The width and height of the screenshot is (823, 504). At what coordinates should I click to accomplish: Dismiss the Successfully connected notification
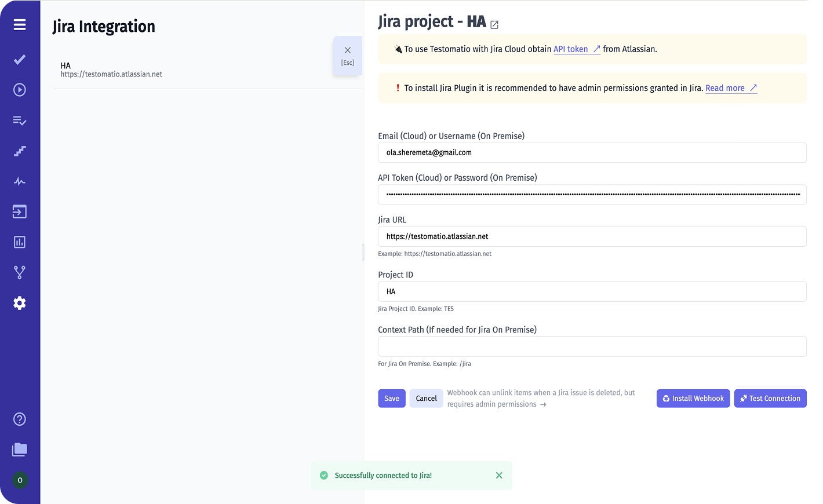[499, 476]
